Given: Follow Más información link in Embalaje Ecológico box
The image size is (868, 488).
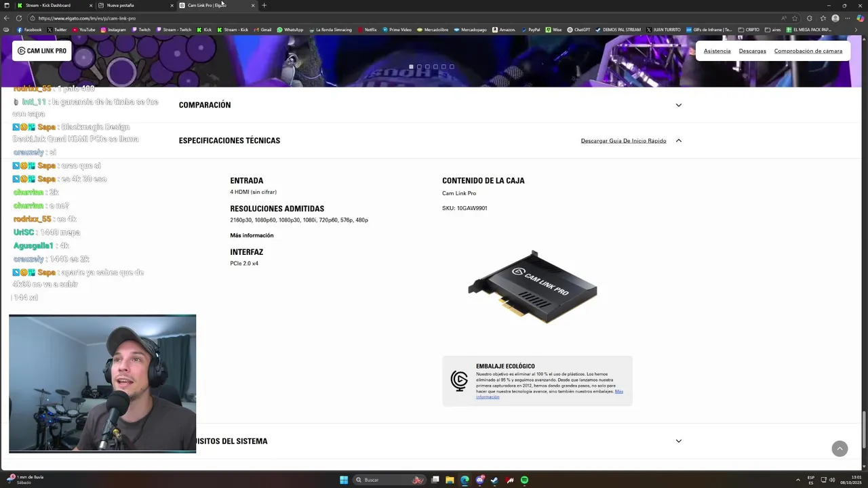Looking at the screenshot, I should (x=618, y=392).
